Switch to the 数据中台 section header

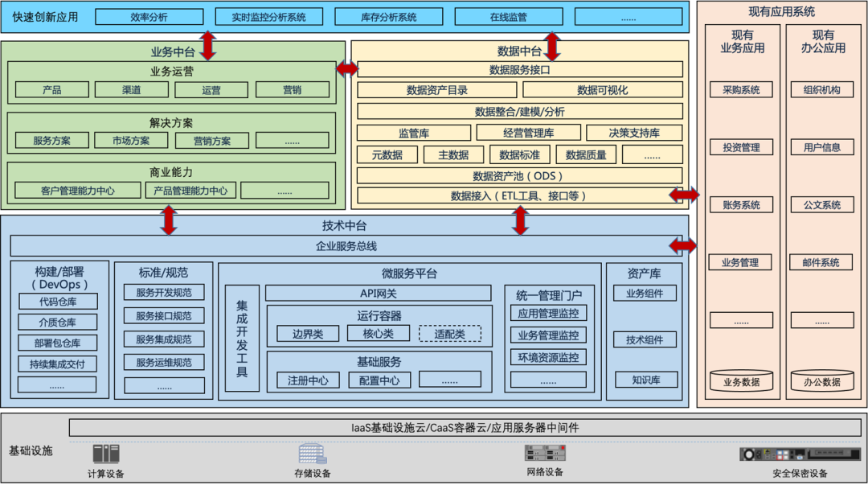521,50
